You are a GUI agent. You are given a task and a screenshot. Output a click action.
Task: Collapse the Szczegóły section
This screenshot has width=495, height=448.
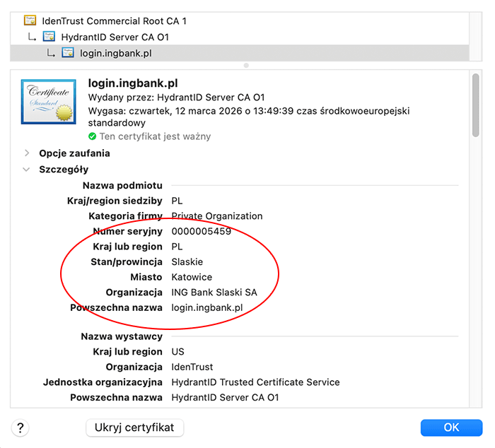coord(27,170)
